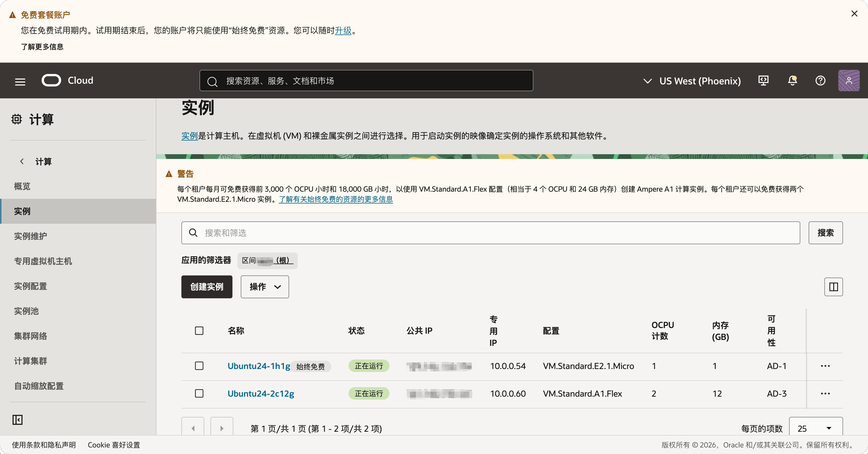Click 了解更多信息 in the banner
The width and height of the screenshot is (868, 454).
click(42, 47)
